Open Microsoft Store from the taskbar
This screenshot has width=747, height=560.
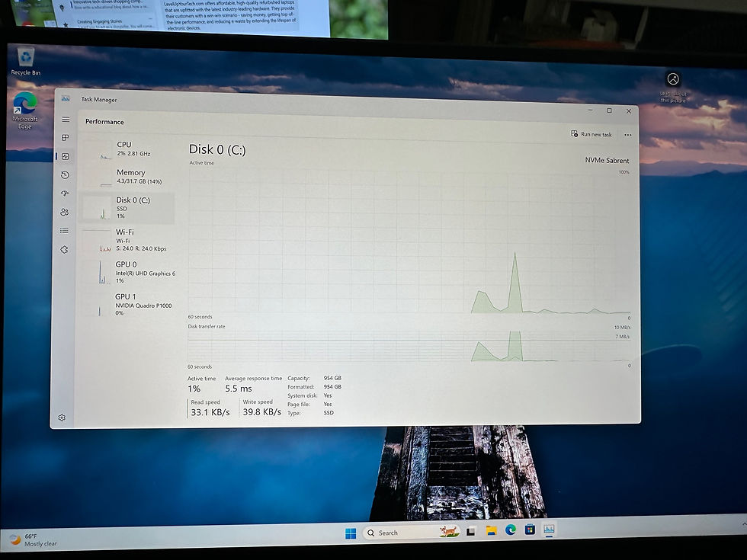[x=530, y=529]
